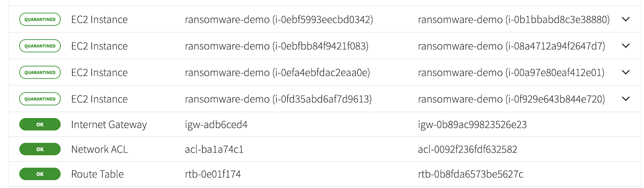The height and width of the screenshot is (188, 644).
Task: Click target route table rtb-0b8fda6573be5627c
Action: pyautogui.click(x=471, y=174)
